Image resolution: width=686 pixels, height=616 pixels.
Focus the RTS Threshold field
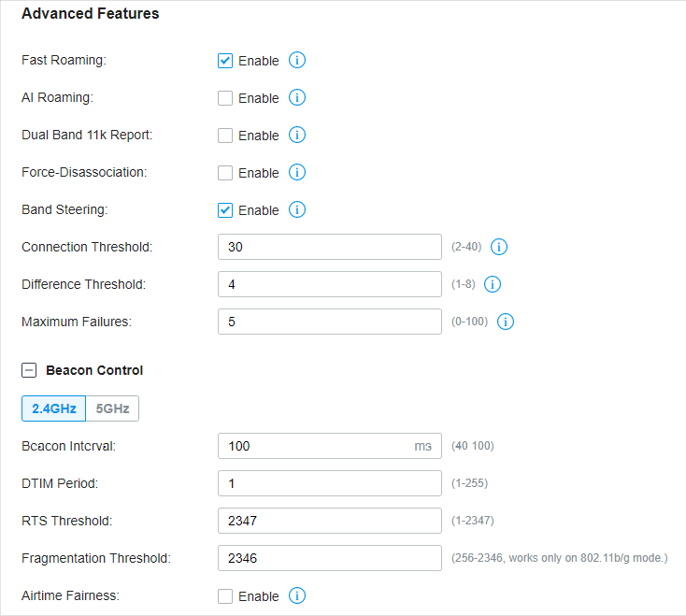pyautogui.click(x=330, y=521)
